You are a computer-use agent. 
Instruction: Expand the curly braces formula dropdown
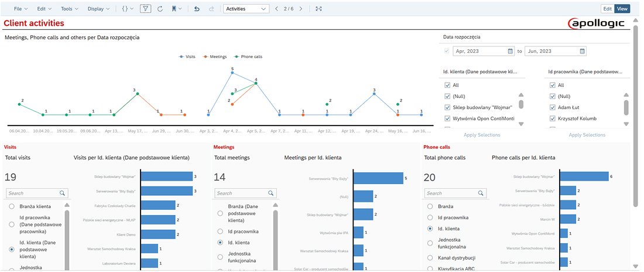[x=128, y=9]
